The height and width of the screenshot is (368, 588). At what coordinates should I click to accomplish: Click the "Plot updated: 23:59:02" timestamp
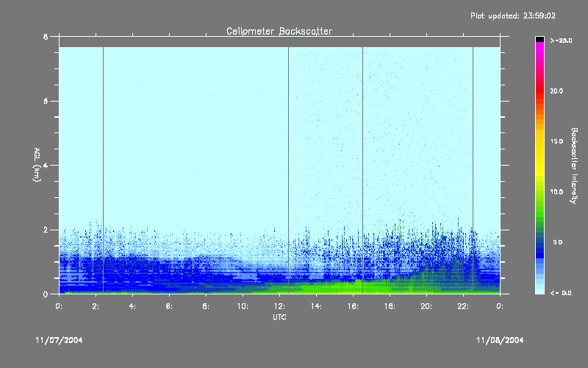[x=513, y=15]
